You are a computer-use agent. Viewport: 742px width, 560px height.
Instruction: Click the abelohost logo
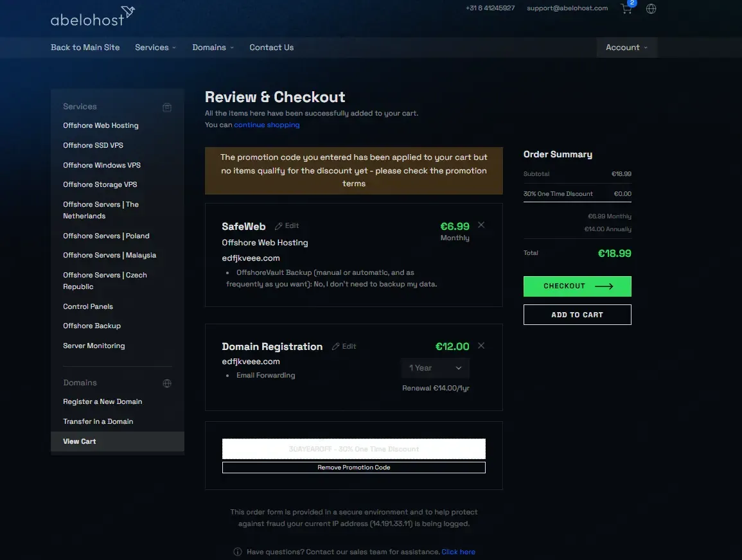(93, 16)
